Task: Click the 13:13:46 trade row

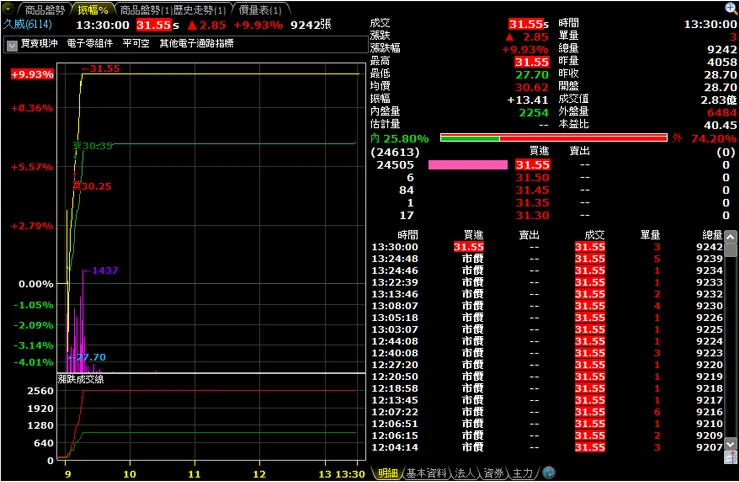Action: pyautogui.click(x=547, y=294)
